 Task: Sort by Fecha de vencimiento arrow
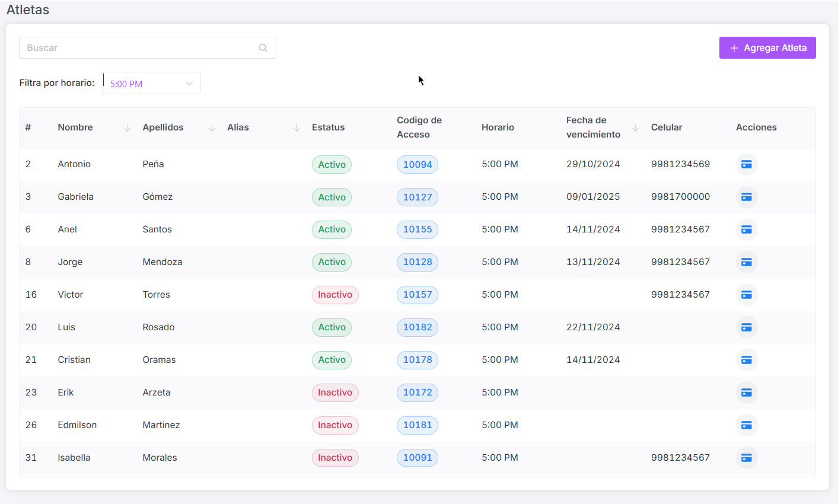pos(635,128)
